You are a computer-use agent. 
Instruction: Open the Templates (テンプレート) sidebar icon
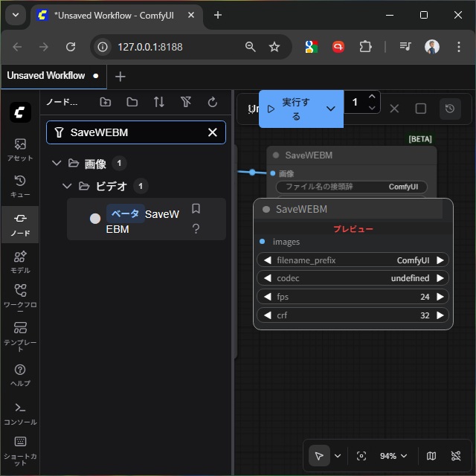point(20,334)
